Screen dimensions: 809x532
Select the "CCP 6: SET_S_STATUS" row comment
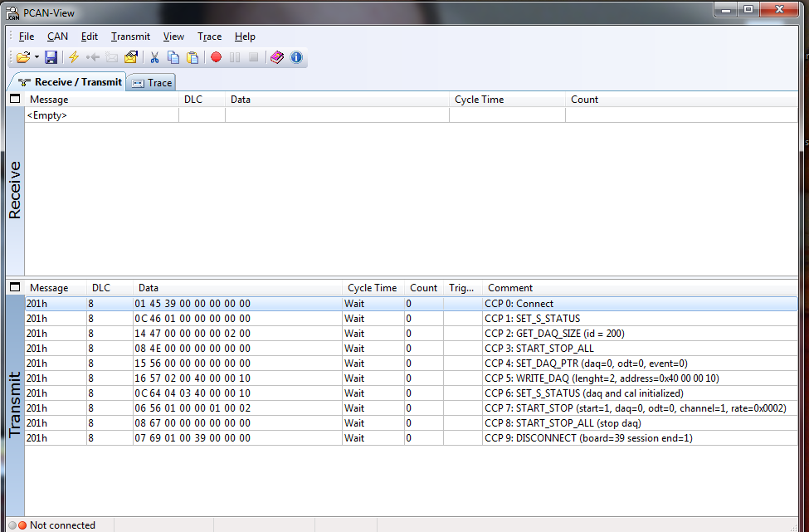click(x=583, y=393)
